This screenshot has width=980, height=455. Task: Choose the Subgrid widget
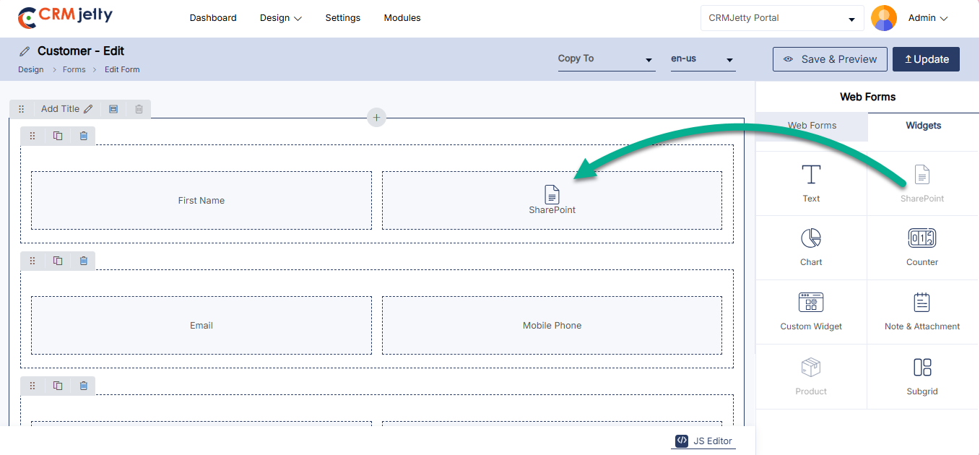(x=922, y=376)
